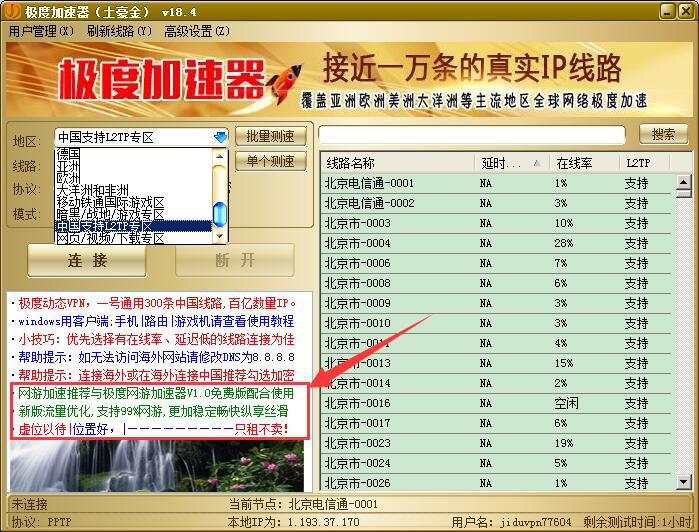Select 德国 in region list
This screenshot has height=532, width=699.
click(133, 154)
